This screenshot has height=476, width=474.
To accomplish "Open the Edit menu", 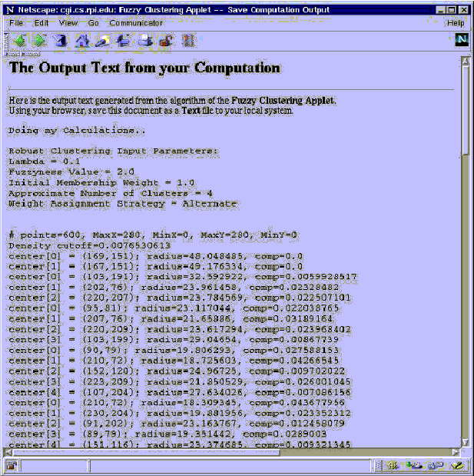I will tap(41, 23).
